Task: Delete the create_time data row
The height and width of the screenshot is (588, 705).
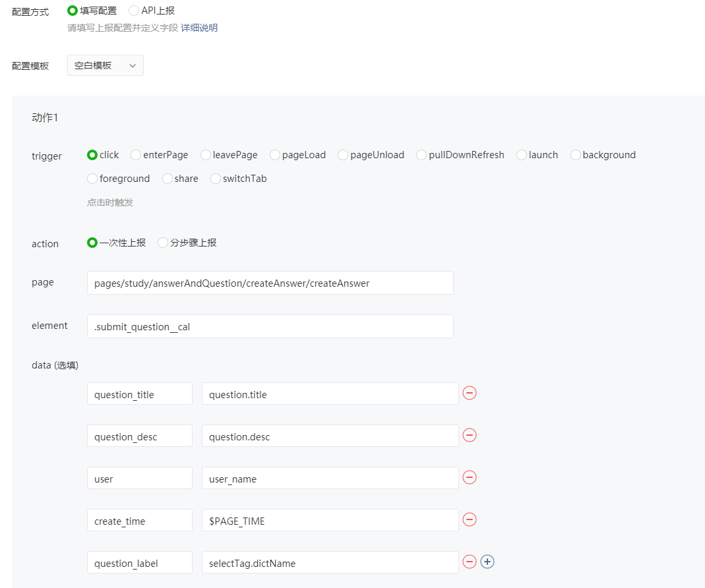Action: click(470, 520)
